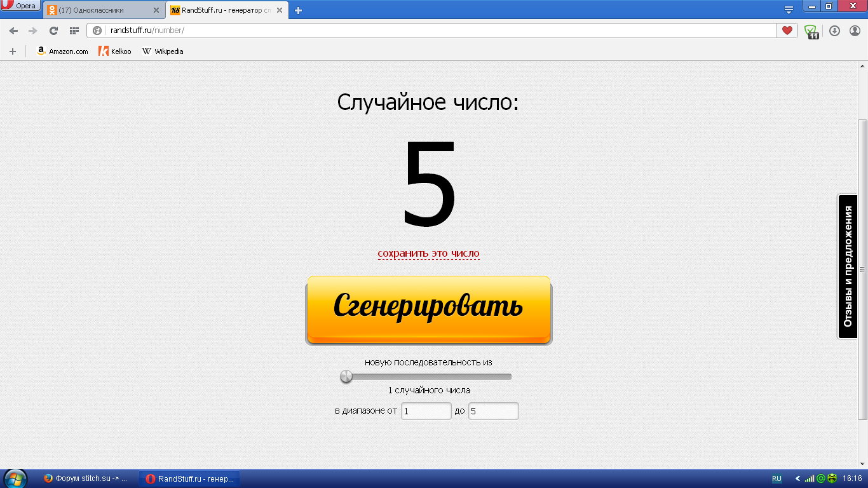Open the Wikipedia bookmark
The image size is (868, 488).
tap(163, 51)
